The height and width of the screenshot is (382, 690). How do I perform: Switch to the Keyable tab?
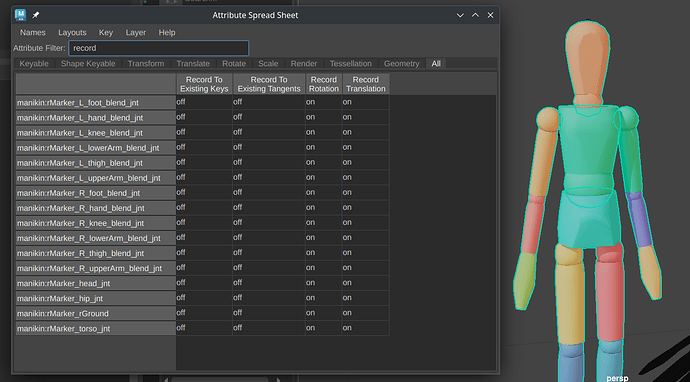tap(34, 64)
